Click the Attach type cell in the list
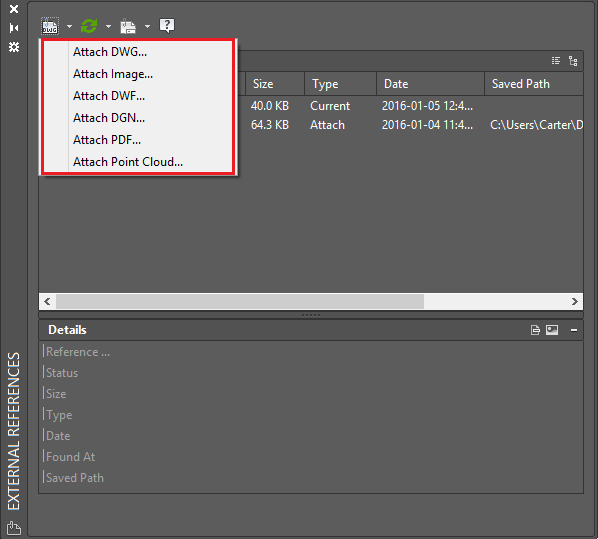598x539 pixels. pyautogui.click(x=327, y=125)
